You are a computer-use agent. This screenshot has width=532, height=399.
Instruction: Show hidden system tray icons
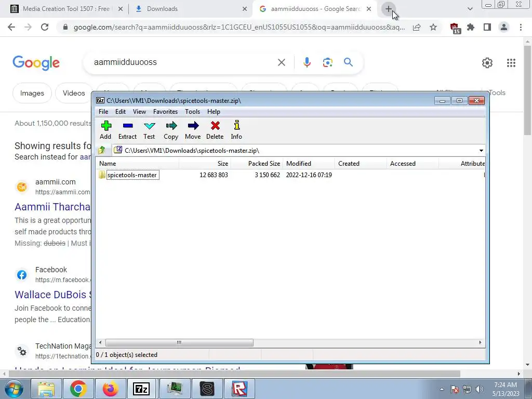click(x=442, y=389)
